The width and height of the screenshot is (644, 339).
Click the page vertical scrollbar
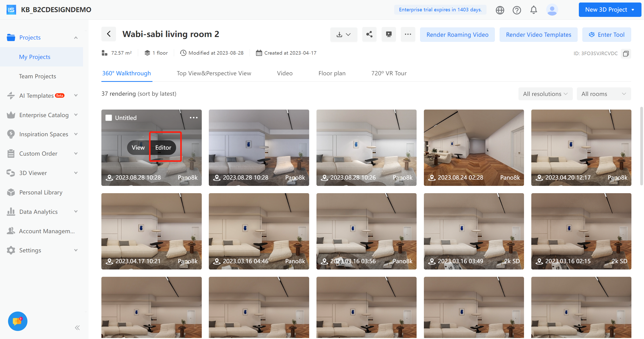(641, 146)
